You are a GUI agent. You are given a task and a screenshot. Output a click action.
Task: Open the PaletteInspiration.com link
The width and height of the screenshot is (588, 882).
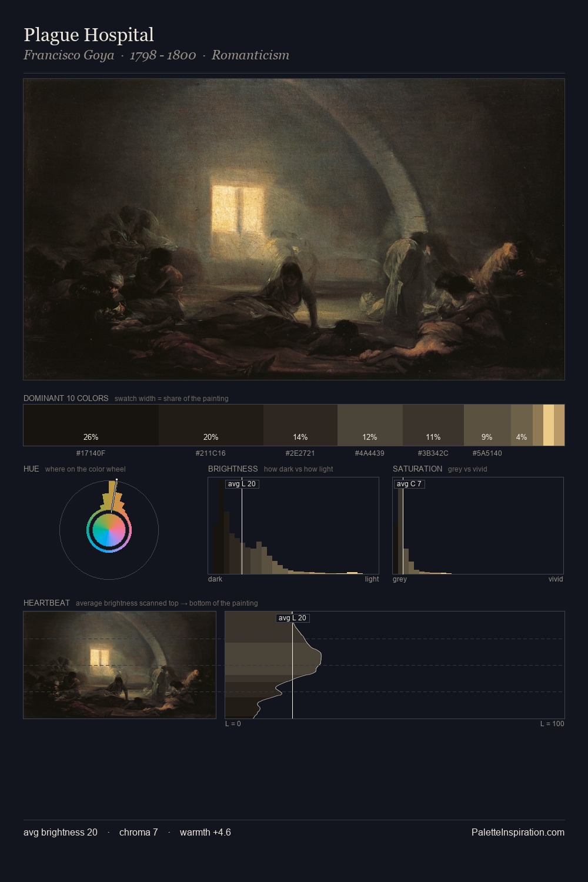(518, 833)
